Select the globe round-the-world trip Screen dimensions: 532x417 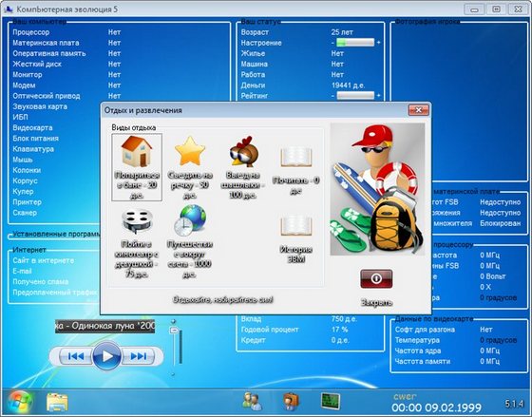pyautogui.click(x=190, y=220)
